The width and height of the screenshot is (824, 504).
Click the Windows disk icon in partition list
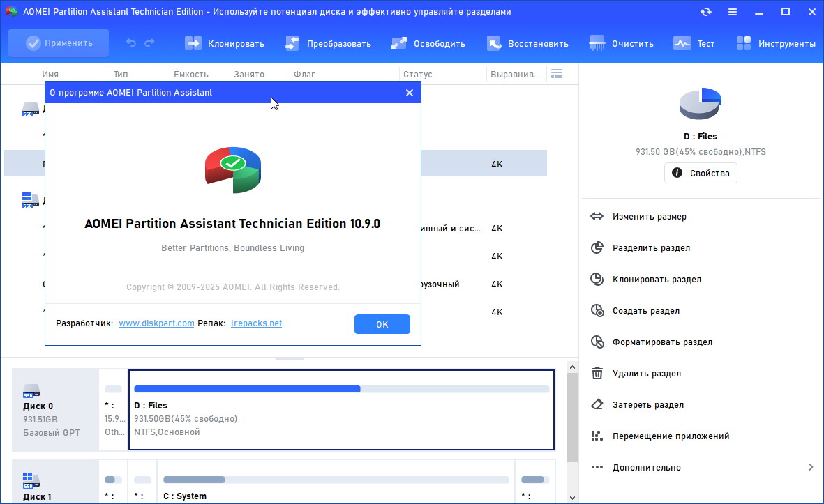(x=31, y=200)
